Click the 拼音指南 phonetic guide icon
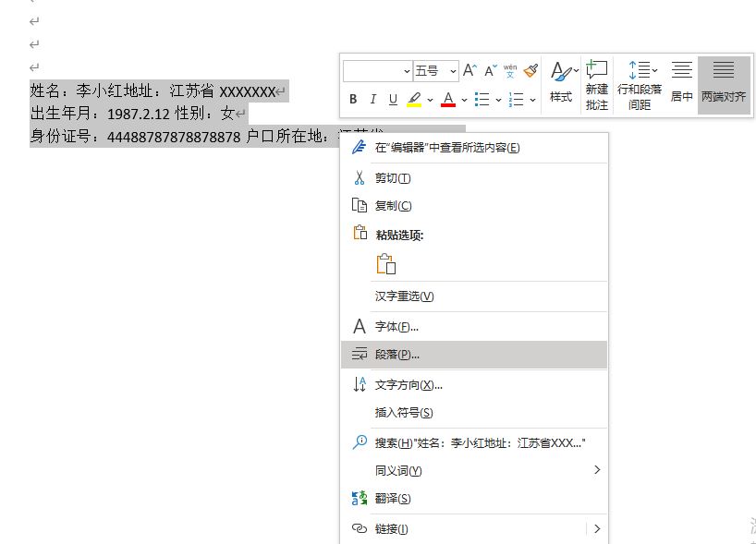This screenshot has height=544, width=756. 509,68
